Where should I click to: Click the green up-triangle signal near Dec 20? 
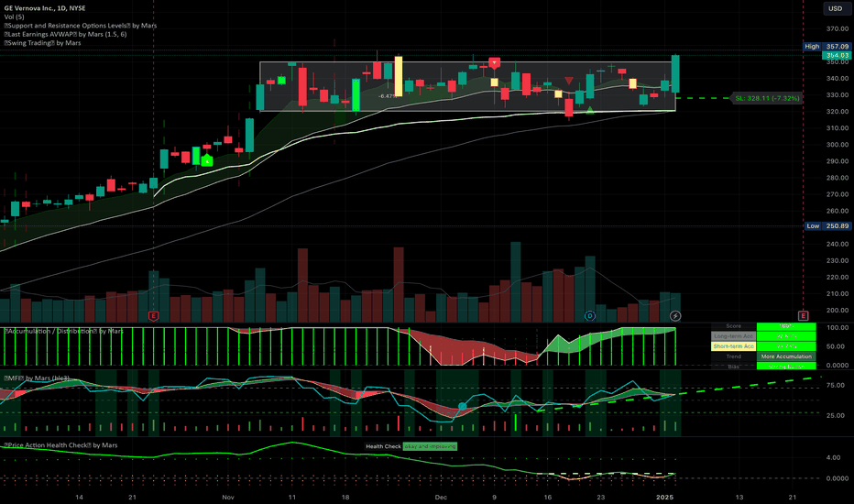(x=590, y=111)
